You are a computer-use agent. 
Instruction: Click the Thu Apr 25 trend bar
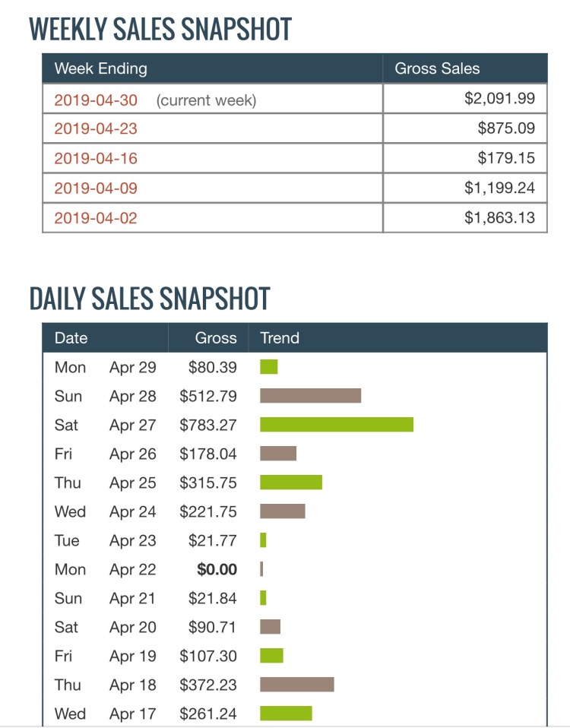point(291,483)
